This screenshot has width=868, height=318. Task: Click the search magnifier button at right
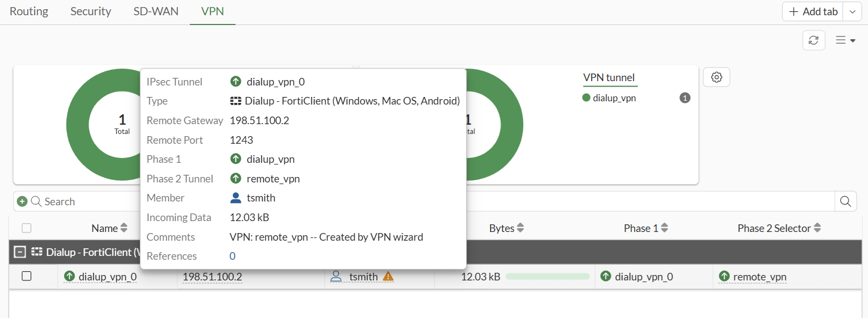click(845, 201)
